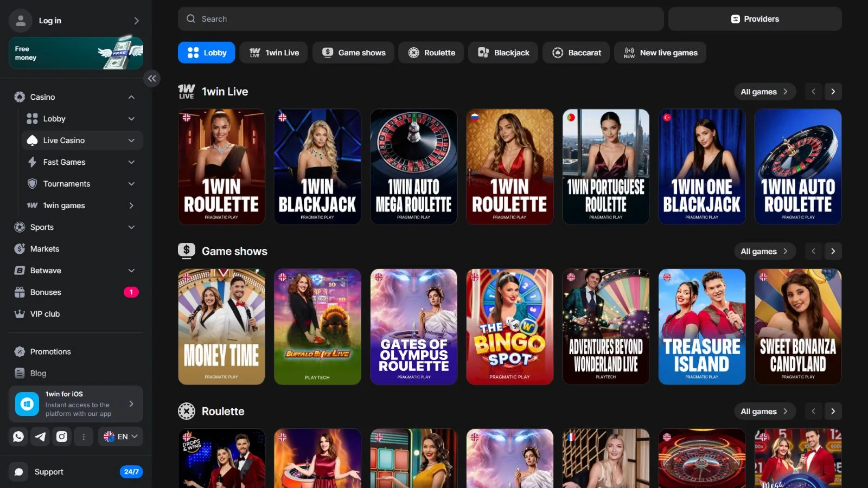The height and width of the screenshot is (488, 868).
Task: View All games in 1win Live section
Action: pos(764,92)
